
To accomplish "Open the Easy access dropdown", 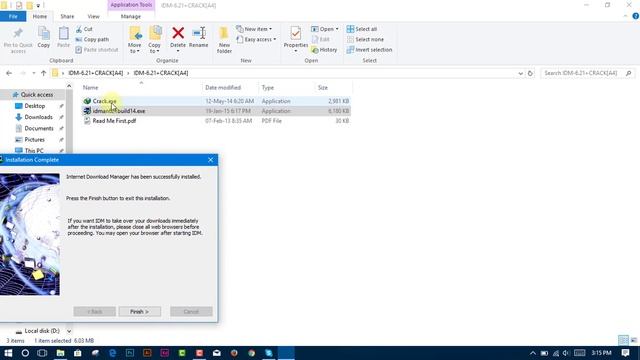I will 256,40.
